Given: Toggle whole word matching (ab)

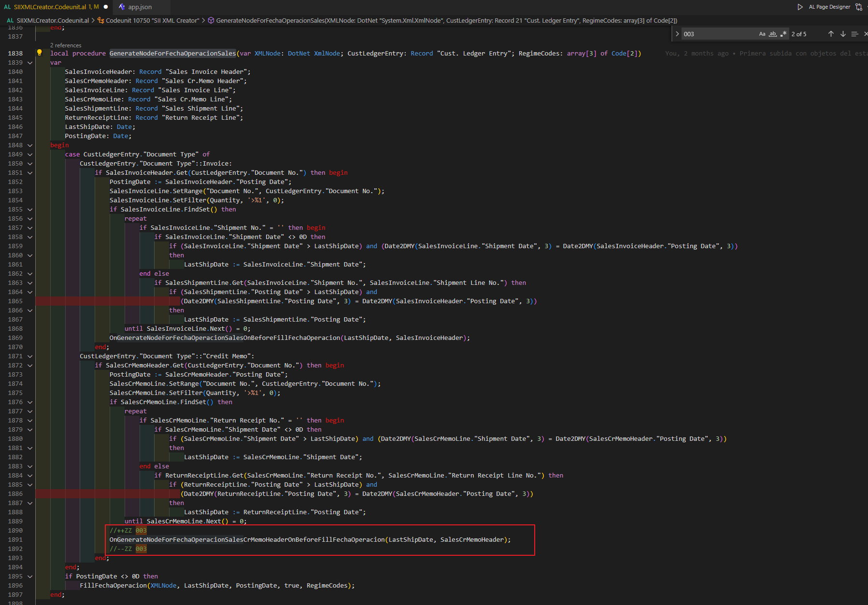Looking at the screenshot, I should coord(773,34).
